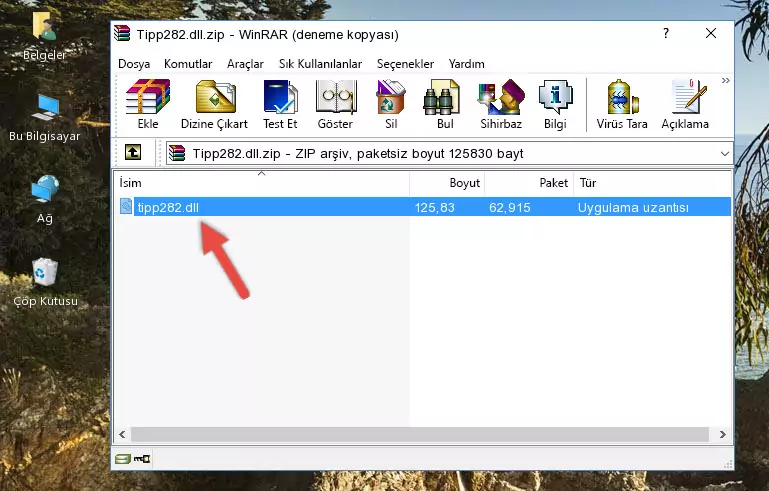Sort by the Boyut column header
Screen dimensions: 769x491
point(447,183)
